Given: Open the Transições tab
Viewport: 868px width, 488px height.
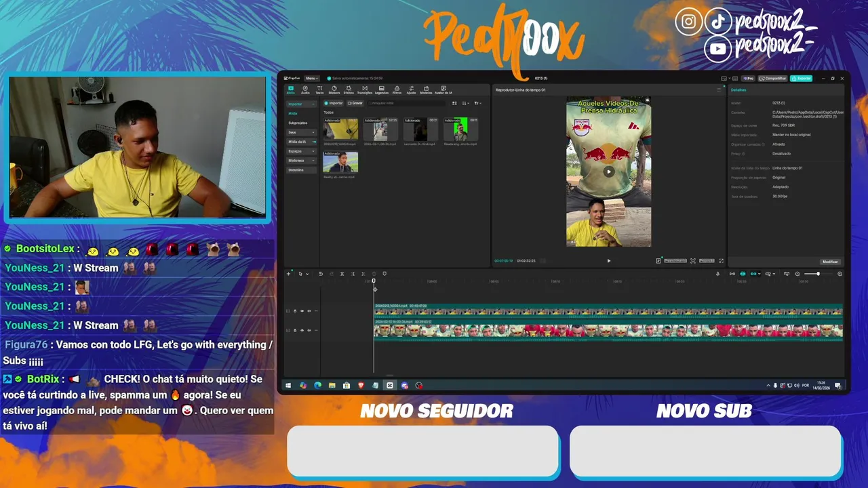Looking at the screenshot, I should pyautogui.click(x=365, y=89).
